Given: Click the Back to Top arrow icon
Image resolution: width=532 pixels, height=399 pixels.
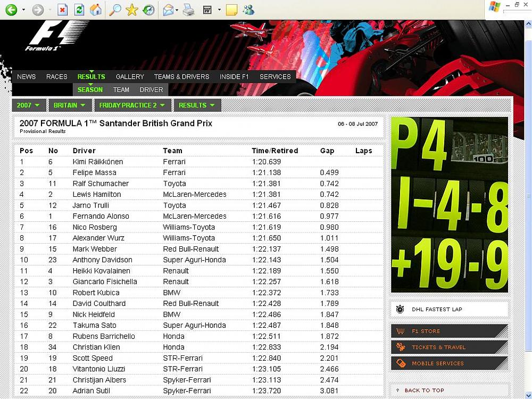Looking at the screenshot, I should point(397,390).
